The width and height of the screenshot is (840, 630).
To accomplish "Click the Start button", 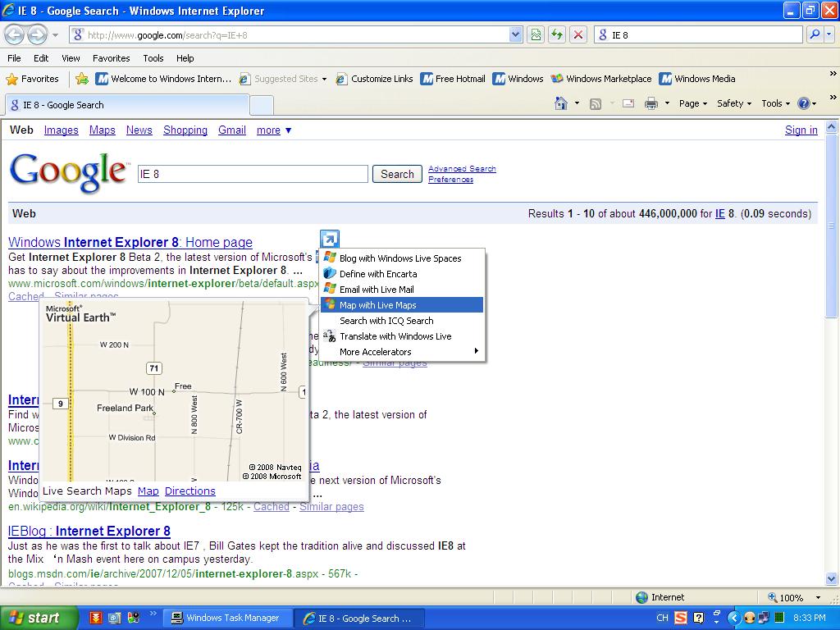I will tap(39, 618).
